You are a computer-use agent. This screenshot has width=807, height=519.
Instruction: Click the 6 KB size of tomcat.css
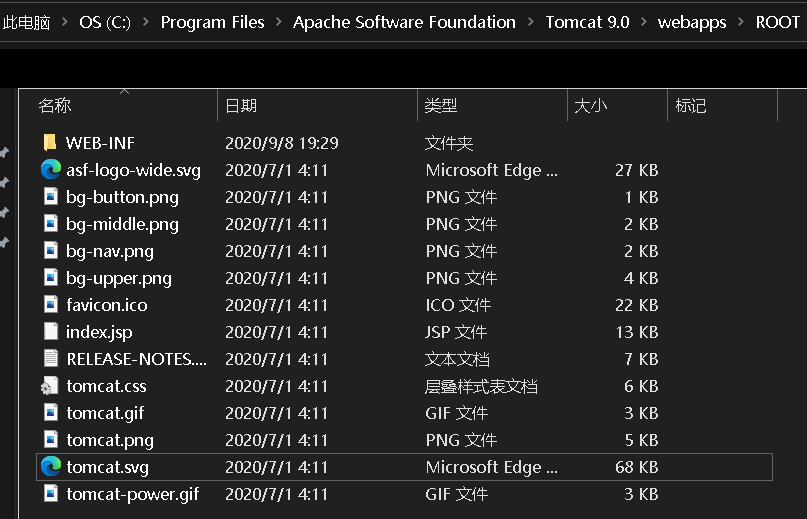coord(641,386)
